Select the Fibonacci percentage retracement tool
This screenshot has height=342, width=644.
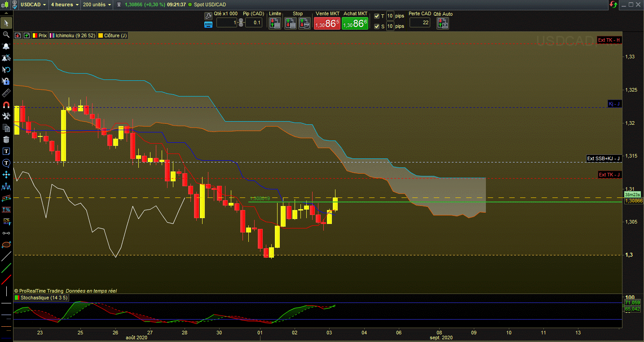click(6, 210)
